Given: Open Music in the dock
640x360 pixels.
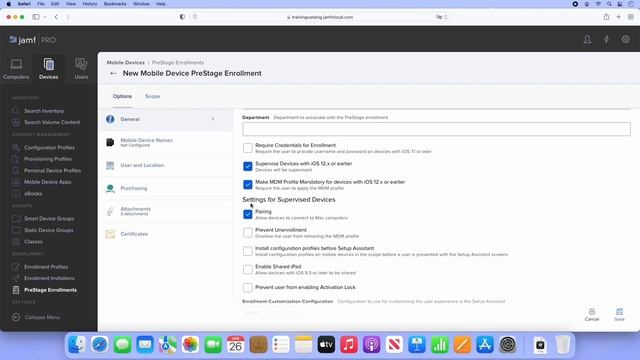Looking at the screenshot, I should [x=349, y=345].
